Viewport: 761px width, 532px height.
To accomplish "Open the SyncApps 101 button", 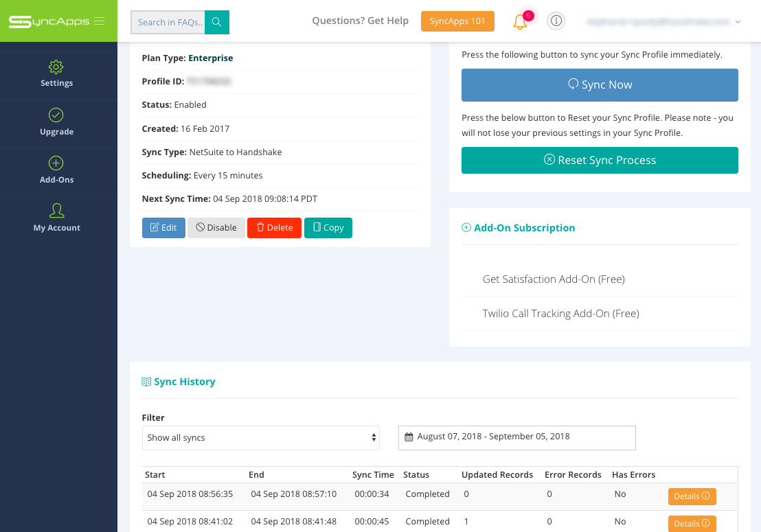I will point(457,21).
